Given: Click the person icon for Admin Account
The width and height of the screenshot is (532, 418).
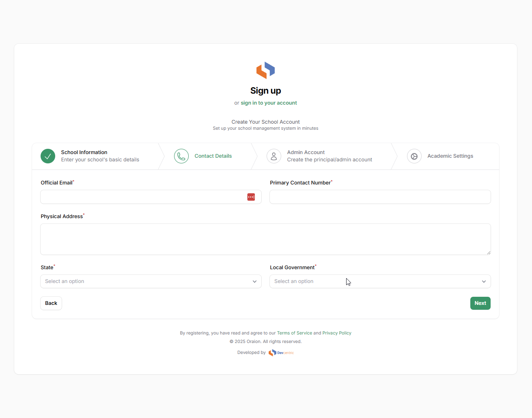Looking at the screenshot, I should (274, 156).
